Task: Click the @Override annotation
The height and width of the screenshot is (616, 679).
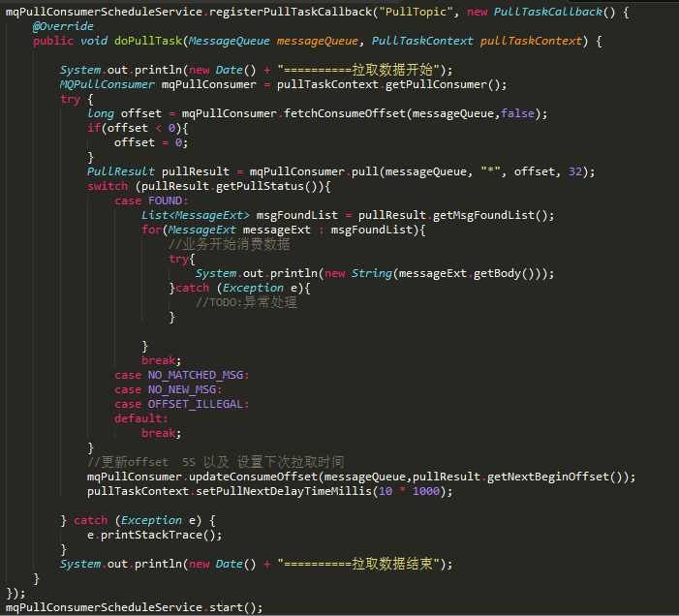Action: click(63, 26)
